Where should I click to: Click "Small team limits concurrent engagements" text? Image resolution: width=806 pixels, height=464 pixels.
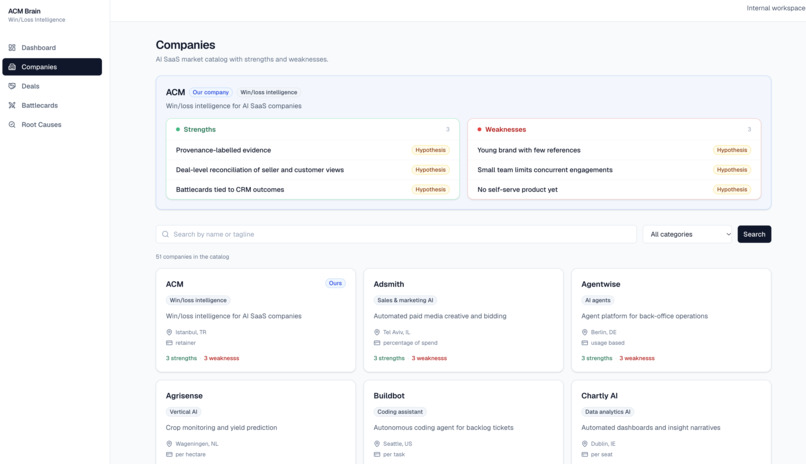[545, 170]
